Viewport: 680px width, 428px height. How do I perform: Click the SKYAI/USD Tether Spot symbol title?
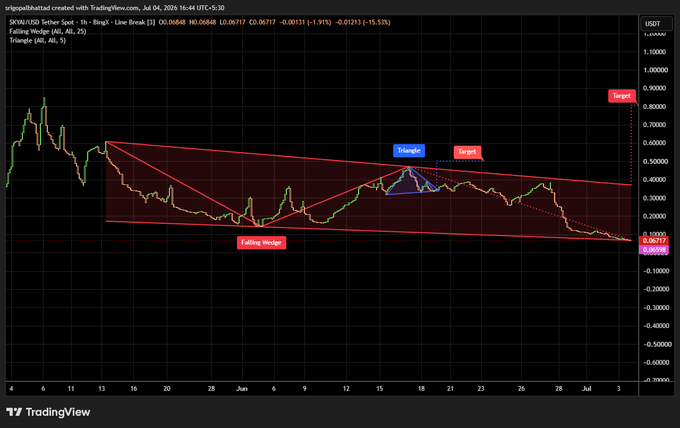point(42,22)
